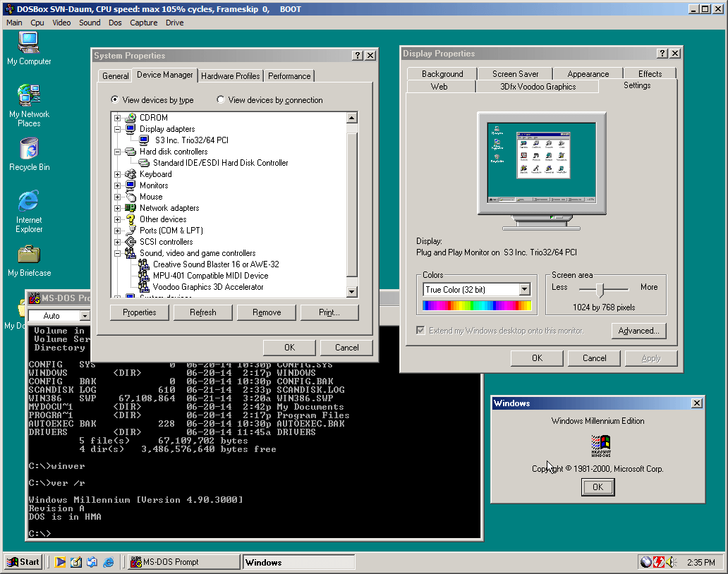Screen dimensions: 728x574
Task: Open the DOSBox Cpu menu
Action: [37, 23]
